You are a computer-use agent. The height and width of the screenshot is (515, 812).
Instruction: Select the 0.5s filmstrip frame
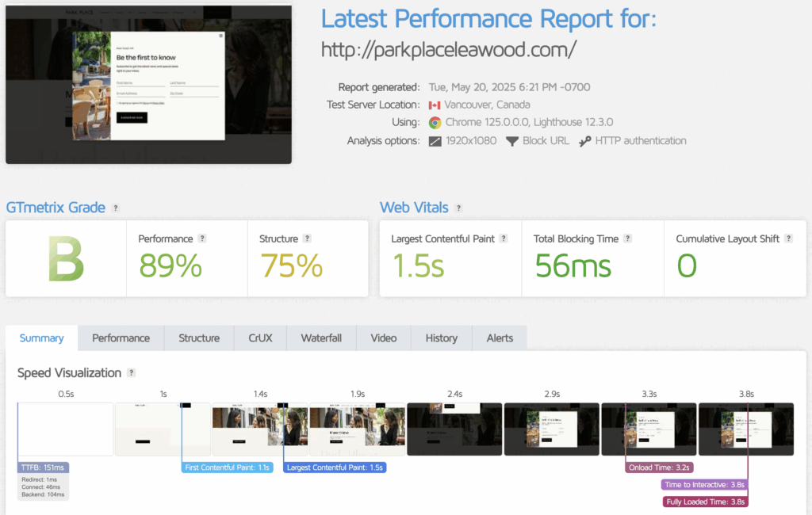click(x=66, y=429)
